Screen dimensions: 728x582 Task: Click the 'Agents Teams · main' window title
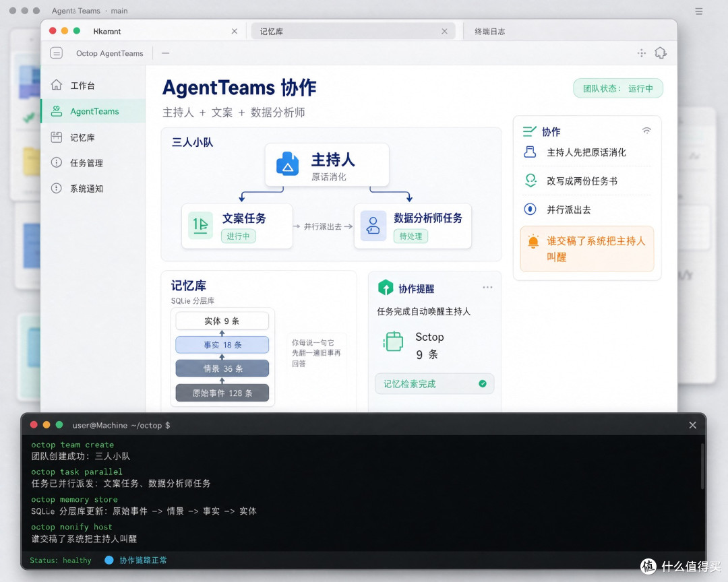(x=90, y=11)
